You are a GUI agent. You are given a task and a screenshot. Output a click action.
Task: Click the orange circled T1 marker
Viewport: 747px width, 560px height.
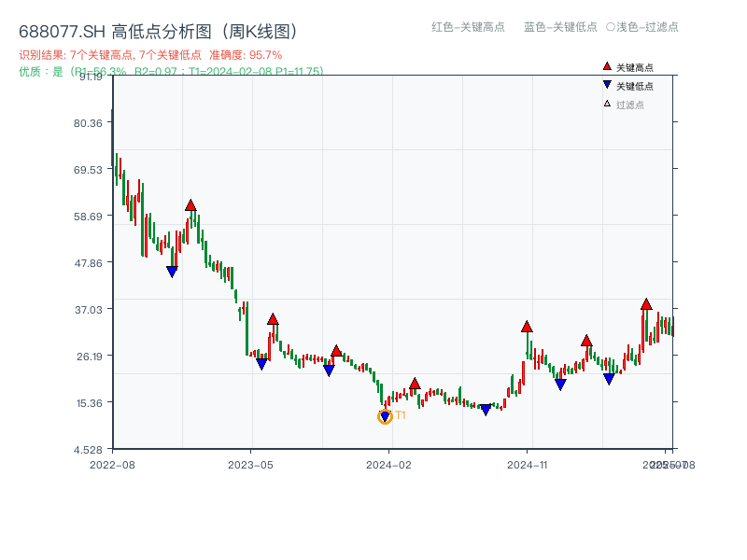coord(385,415)
